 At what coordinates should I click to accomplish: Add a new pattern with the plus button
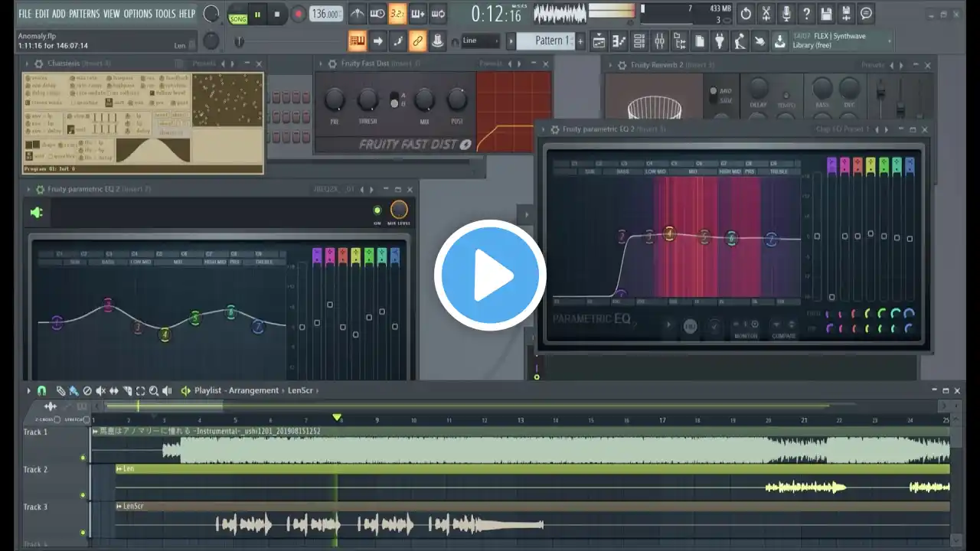580,41
